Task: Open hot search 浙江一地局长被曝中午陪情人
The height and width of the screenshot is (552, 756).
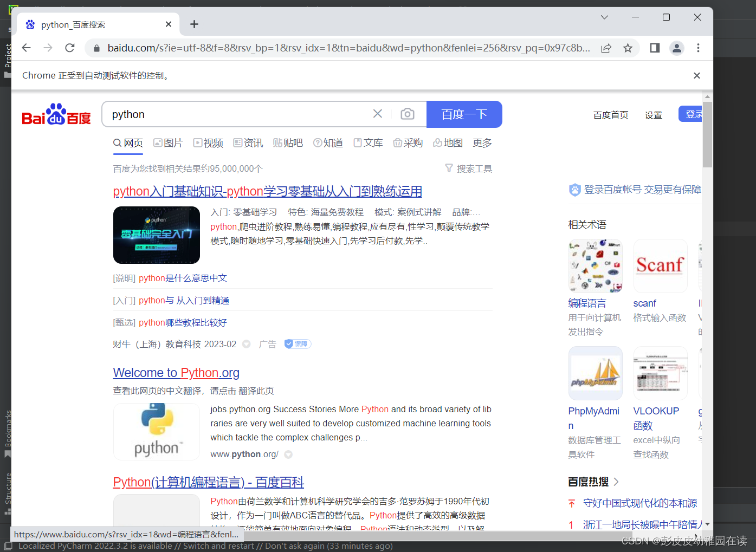Action: tap(642, 525)
